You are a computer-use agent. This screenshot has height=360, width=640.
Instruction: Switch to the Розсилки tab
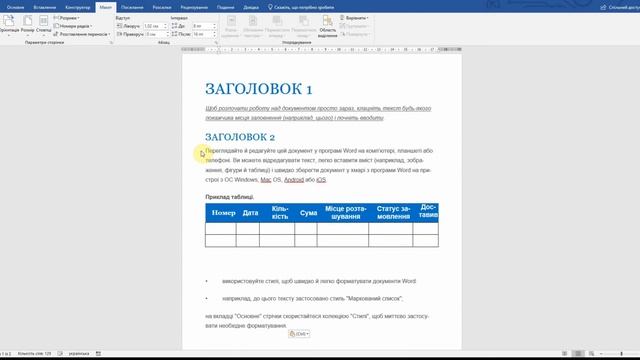pos(162,7)
